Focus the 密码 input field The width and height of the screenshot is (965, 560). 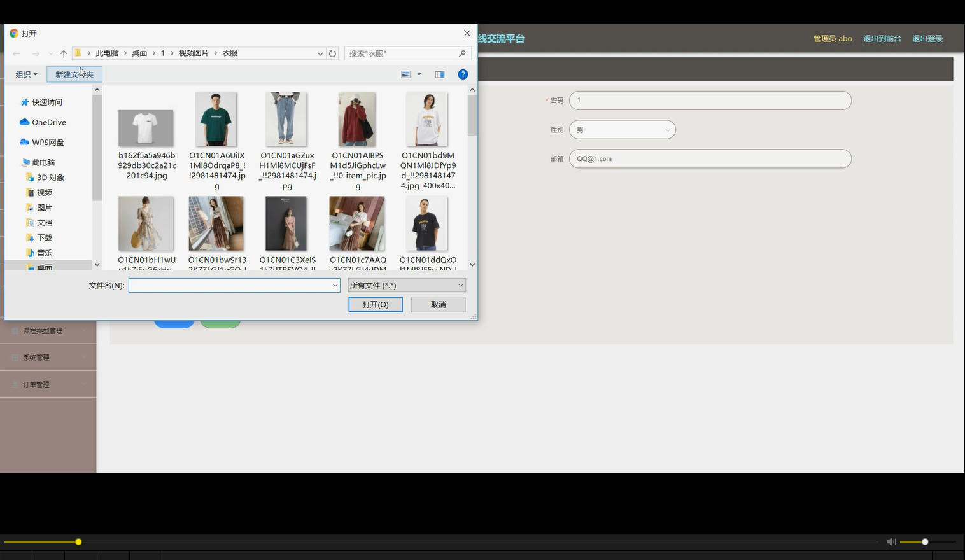[710, 101]
